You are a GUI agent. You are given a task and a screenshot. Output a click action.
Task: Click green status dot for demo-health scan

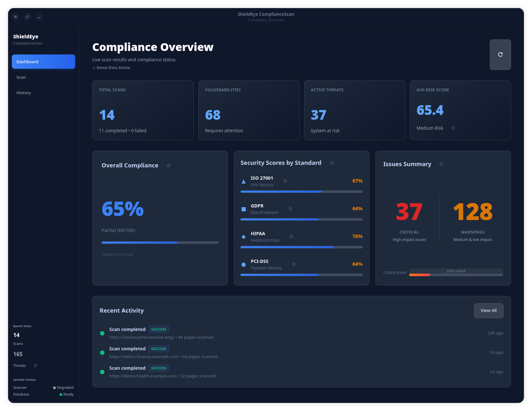(102, 372)
